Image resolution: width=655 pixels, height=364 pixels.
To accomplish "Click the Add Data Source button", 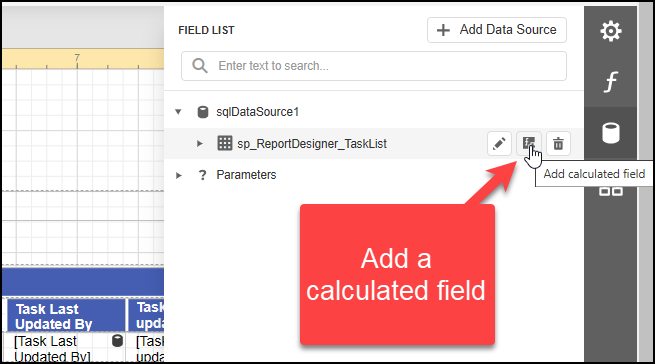I will (x=497, y=30).
